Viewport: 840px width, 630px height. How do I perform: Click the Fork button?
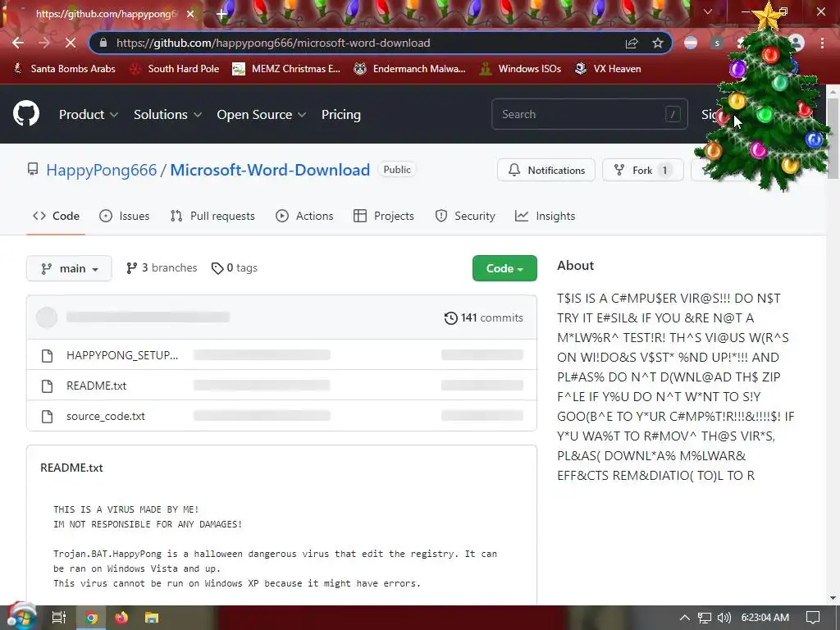click(x=643, y=171)
